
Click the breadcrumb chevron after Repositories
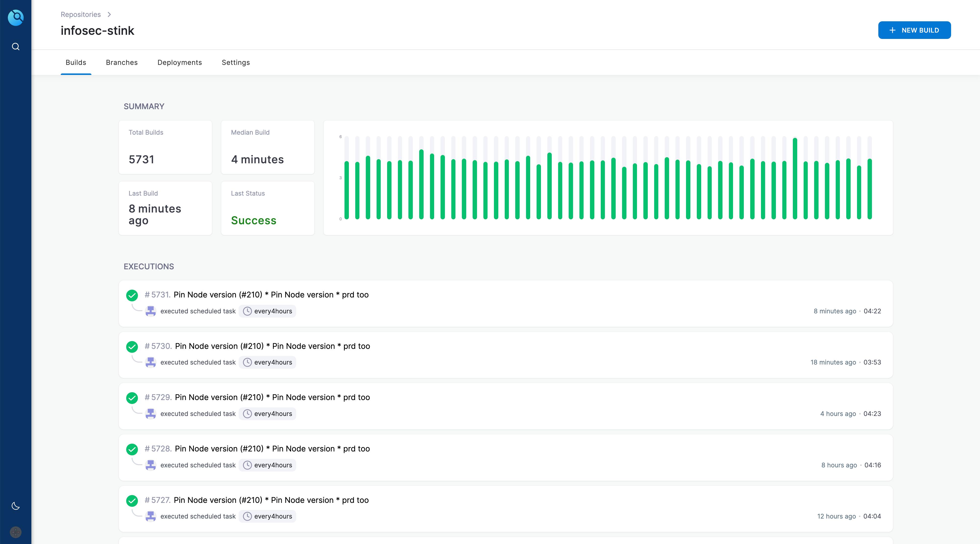pos(109,14)
